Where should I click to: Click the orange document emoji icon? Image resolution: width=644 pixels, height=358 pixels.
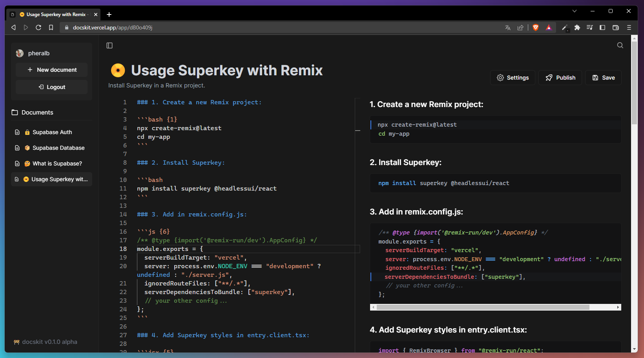click(118, 71)
